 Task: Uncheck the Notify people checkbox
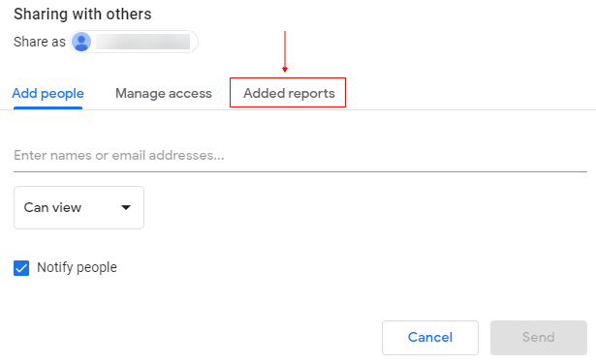pos(21,268)
